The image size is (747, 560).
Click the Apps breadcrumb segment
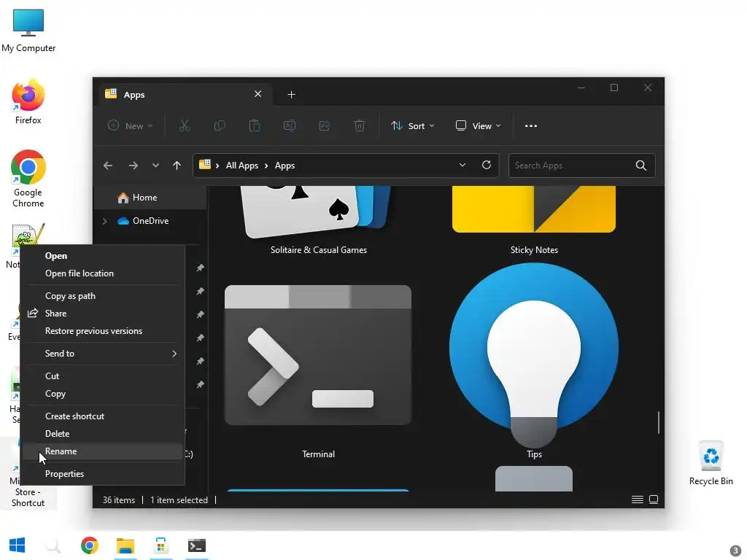(285, 166)
